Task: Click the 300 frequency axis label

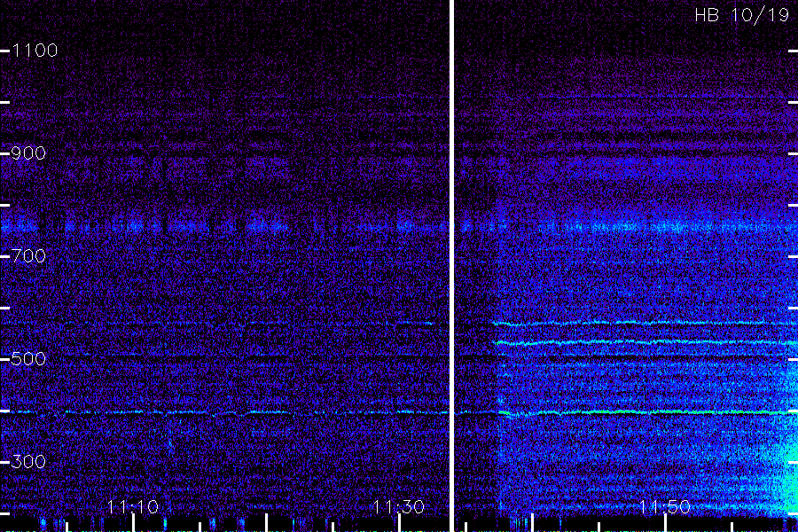Action: tap(28, 462)
